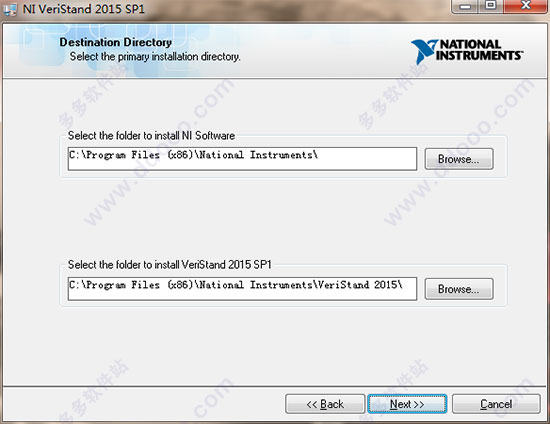Click the 'Destination Directory' heading
550x424 pixels.
[115, 42]
